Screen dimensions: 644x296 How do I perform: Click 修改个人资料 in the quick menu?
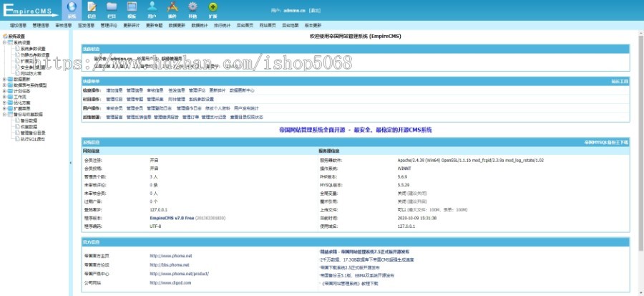(x=218, y=108)
